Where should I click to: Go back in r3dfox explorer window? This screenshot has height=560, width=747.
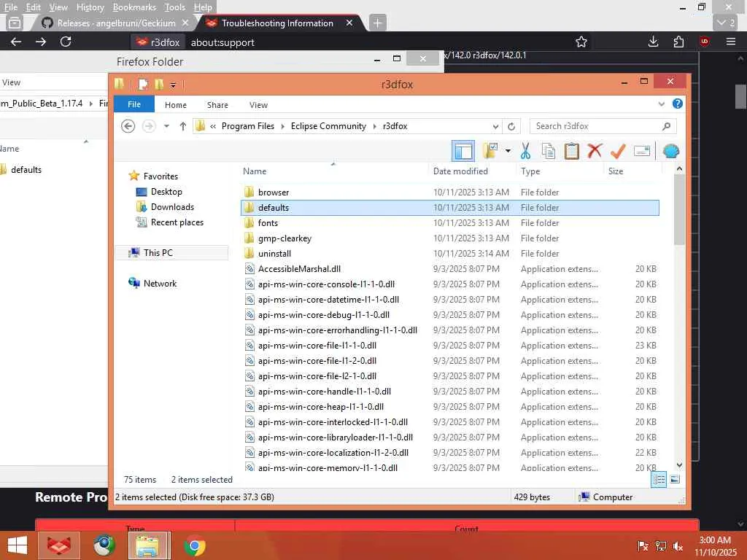pos(128,126)
